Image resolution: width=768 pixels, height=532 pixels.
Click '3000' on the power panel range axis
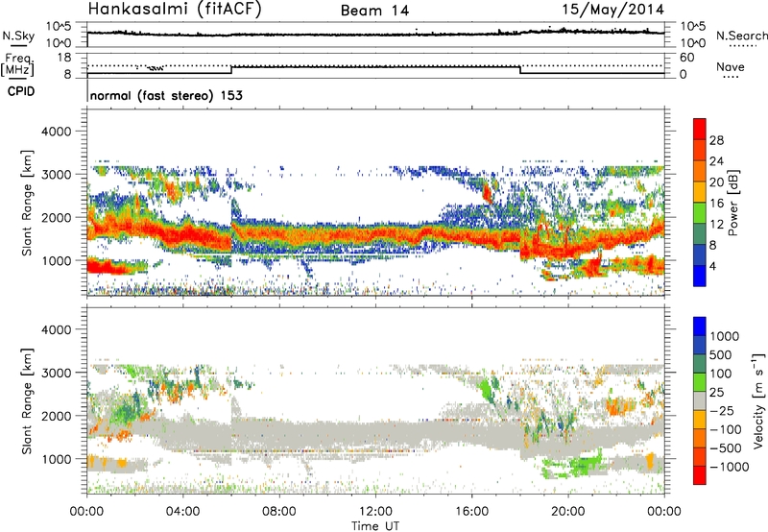click(x=56, y=175)
